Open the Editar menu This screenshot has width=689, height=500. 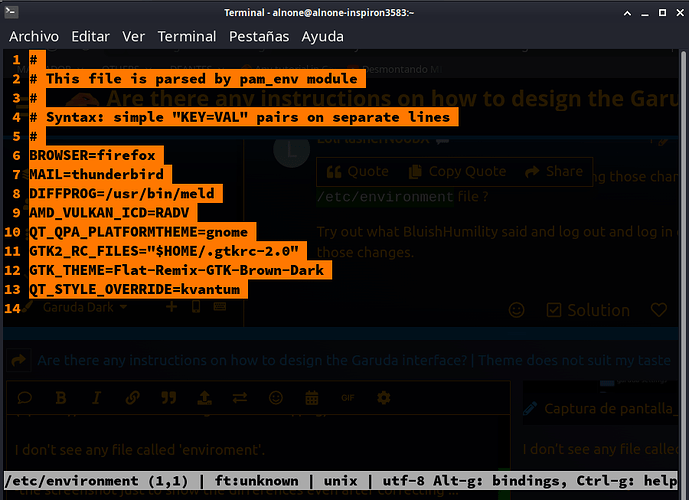point(91,36)
